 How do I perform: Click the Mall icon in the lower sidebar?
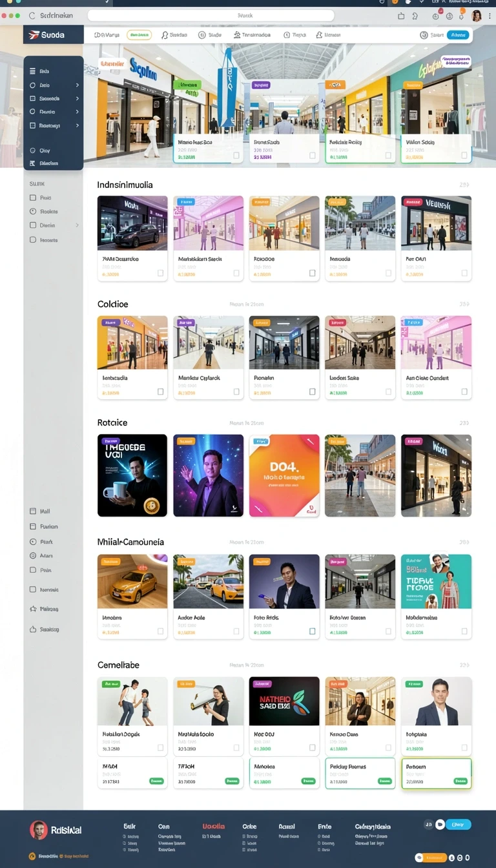click(x=33, y=511)
